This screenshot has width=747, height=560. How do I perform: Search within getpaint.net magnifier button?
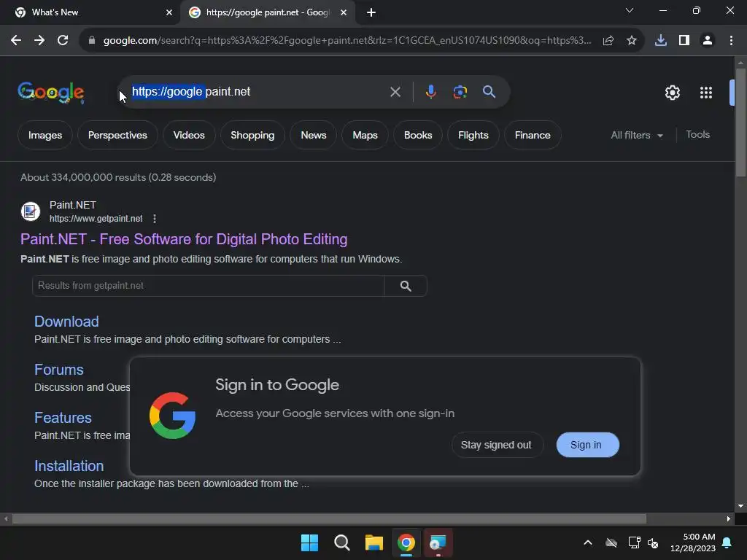pyautogui.click(x=406, y=286)
